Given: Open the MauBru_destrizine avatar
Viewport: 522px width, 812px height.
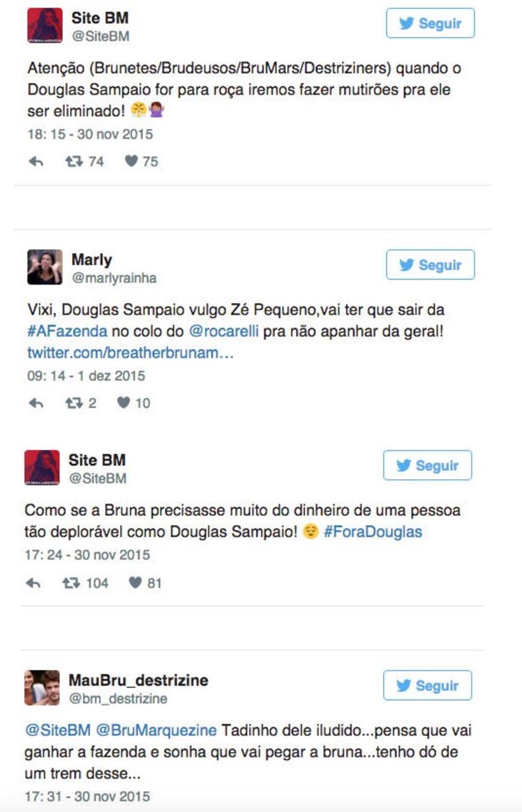Looking at the screenshot, I should click(x=42, y=687).
